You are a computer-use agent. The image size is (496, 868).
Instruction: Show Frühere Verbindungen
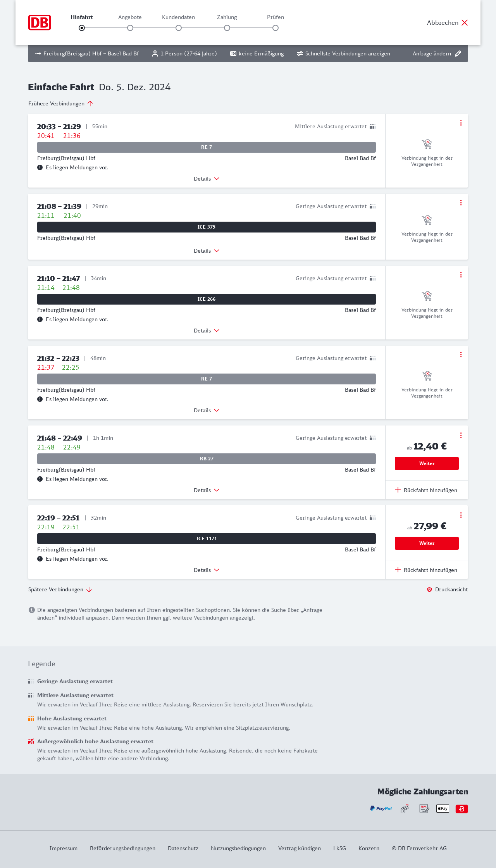(61, 103)
